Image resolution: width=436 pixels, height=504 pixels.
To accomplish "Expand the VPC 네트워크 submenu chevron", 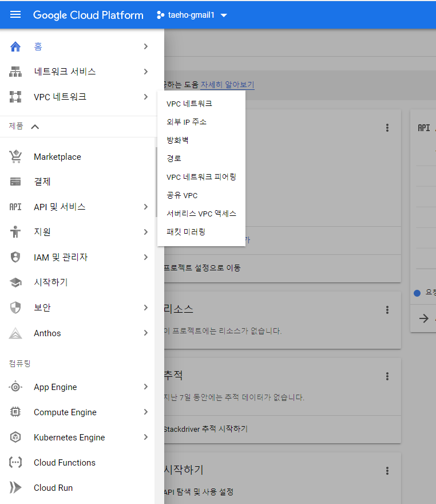I will pos(146,97).
